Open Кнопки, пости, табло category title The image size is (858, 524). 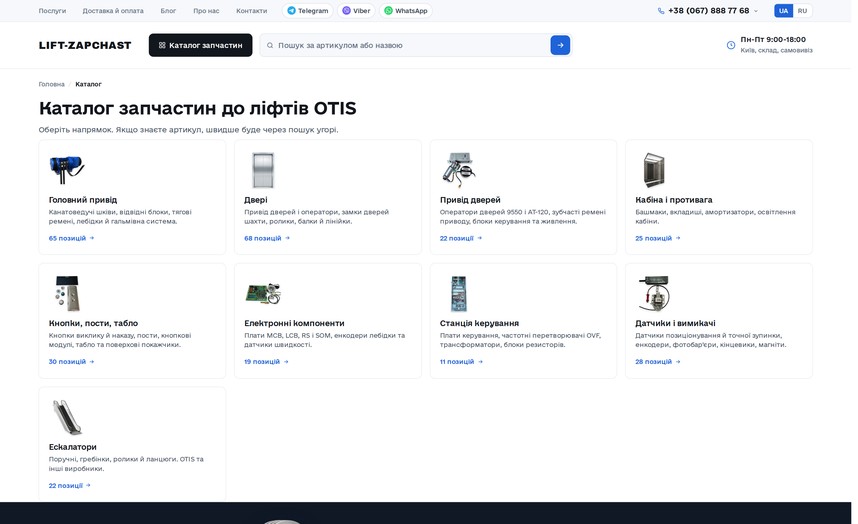tap(93, 324)
